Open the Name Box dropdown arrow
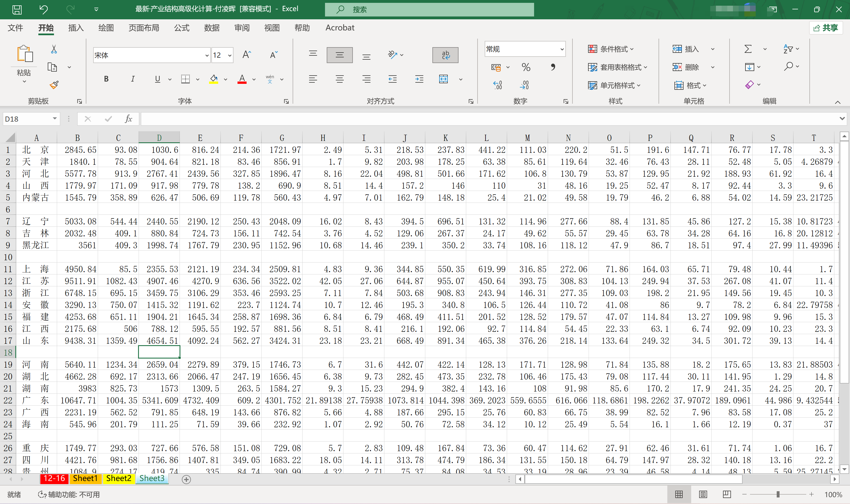 point(54,118)
